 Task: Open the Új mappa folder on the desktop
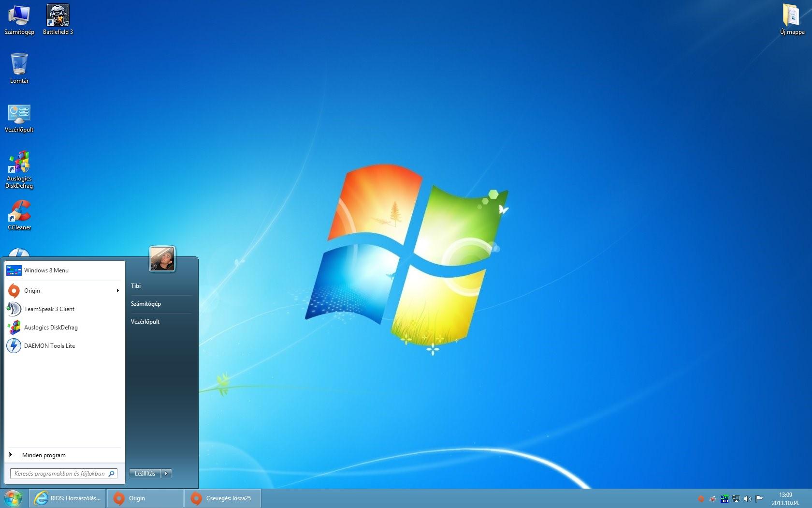pos(792,20)
